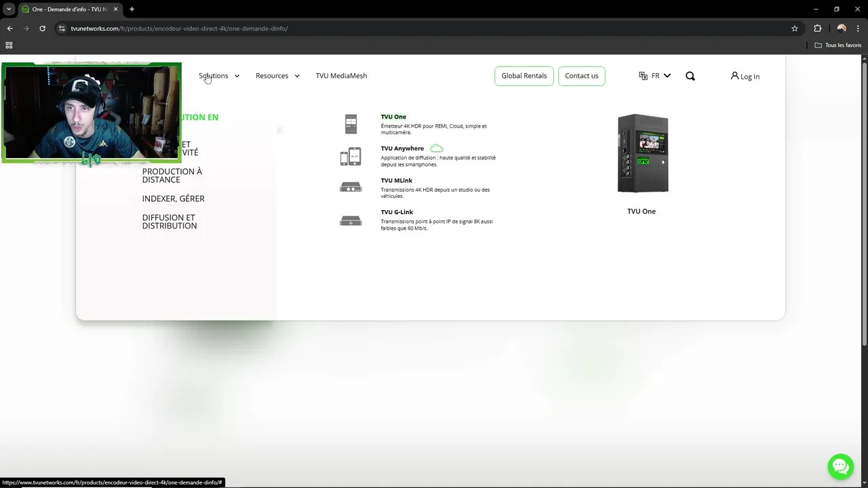Open the TVU Anywhere product link
This screenshot has width=868, height=488.
click(x=402, y=148)
